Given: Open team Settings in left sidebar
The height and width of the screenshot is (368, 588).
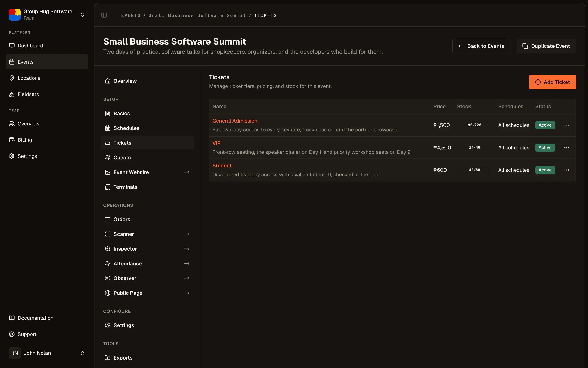Looking at the screenshot, I should coord(47,156).
